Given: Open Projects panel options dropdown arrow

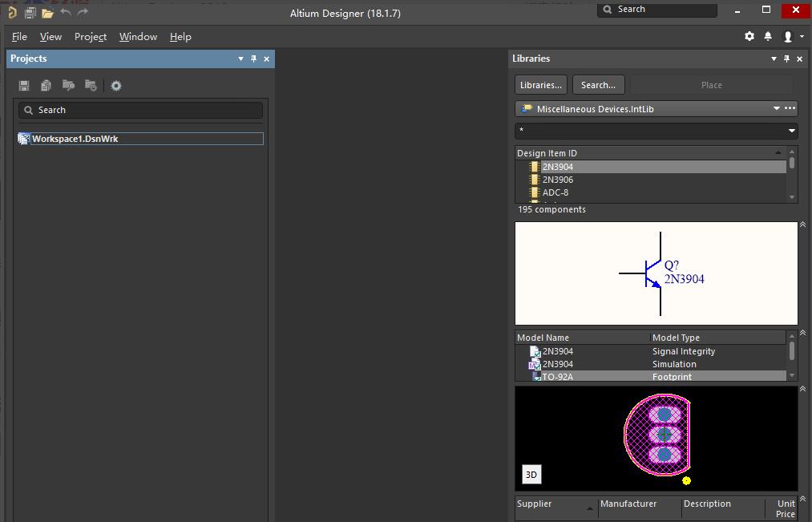Looking at the screenshot, I should pyautogui.click(x=240, y=59).
